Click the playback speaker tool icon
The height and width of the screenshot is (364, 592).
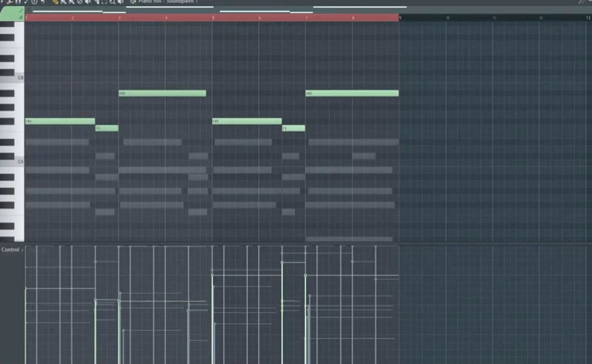point(121,2)
